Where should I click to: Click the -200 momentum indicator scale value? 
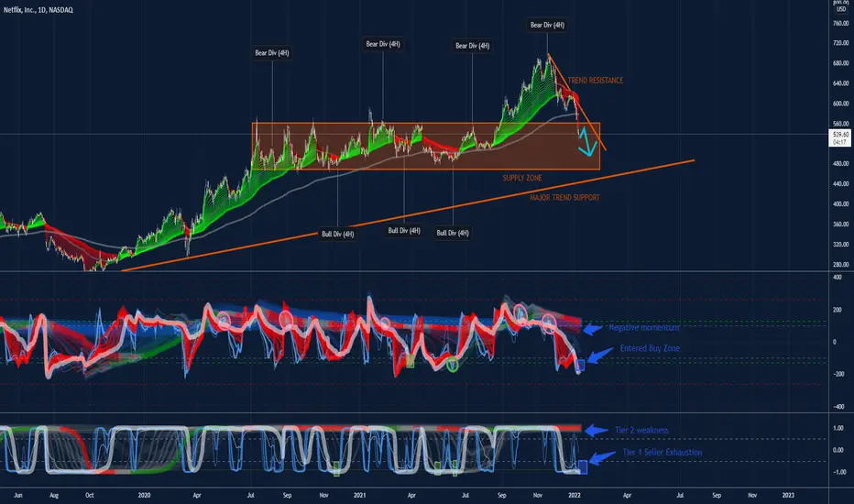click(838, 374)
